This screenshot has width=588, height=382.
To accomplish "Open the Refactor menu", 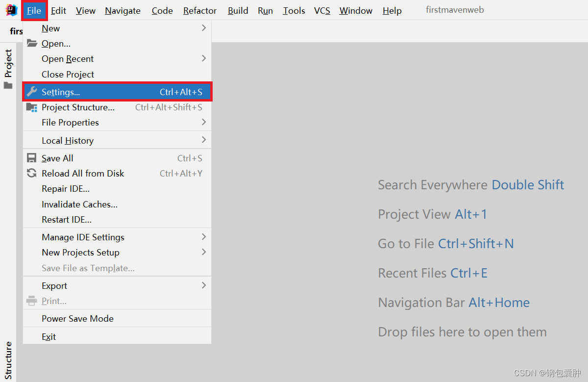I will [x=200, y=10].
